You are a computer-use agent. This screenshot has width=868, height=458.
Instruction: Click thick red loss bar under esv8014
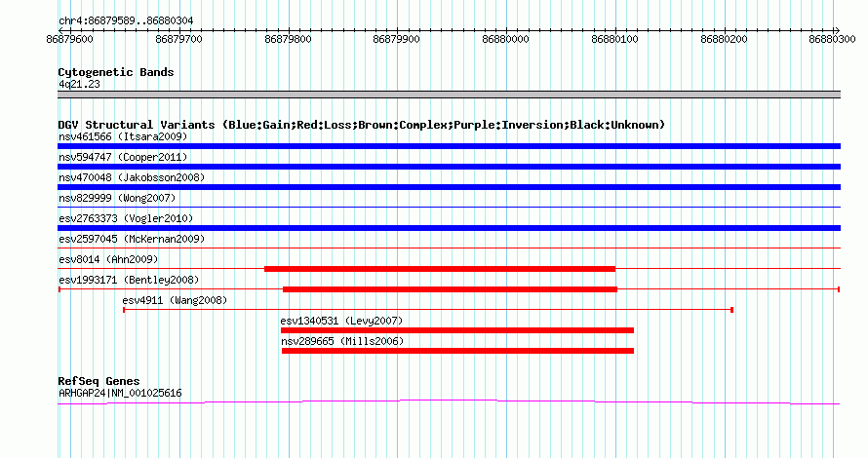pyautogui.click(x=440, y=269)
